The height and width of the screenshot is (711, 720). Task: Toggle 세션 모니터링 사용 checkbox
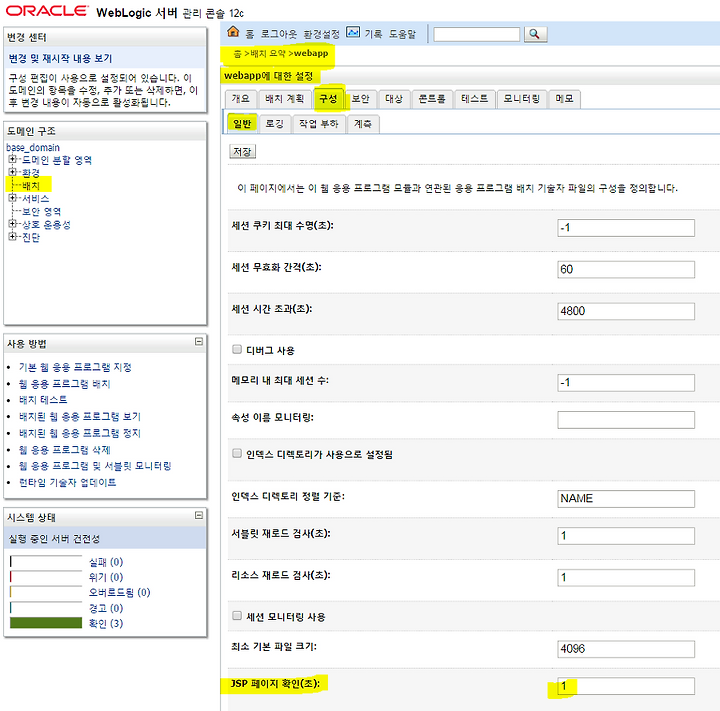point(237,615)
